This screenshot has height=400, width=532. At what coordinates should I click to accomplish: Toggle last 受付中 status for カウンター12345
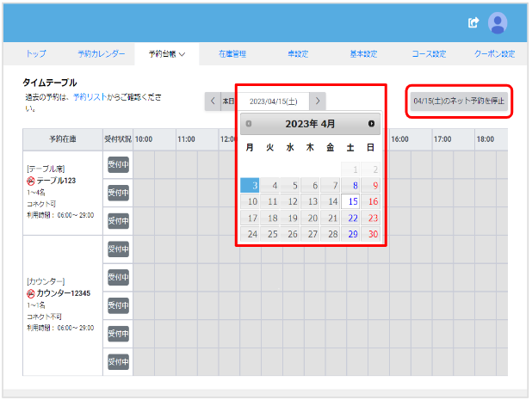118,361
